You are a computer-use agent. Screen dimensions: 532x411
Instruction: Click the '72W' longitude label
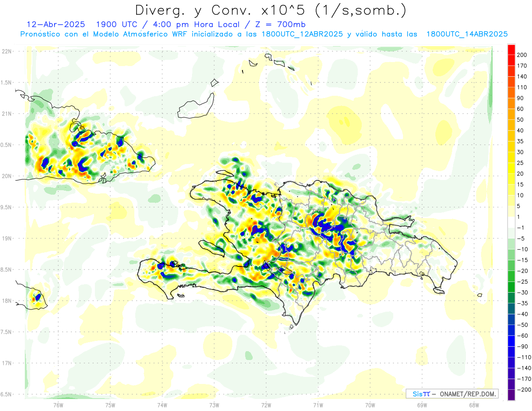coord(266,405)
